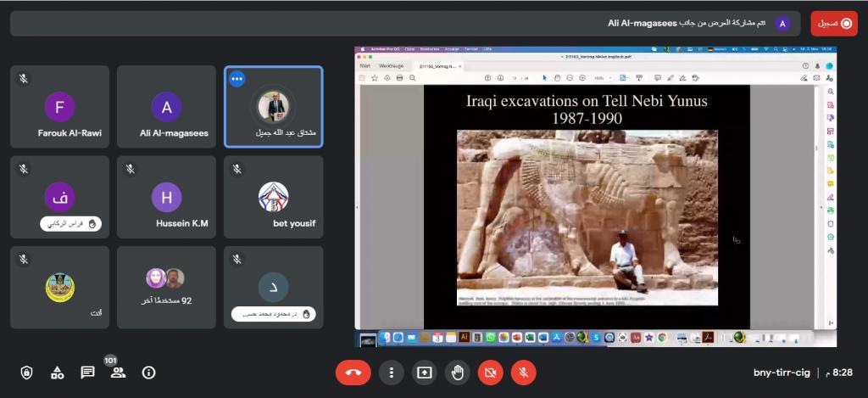Screen dimensions: 868x398
Task: Toggle raise hand in the bottom bar
Action: tap(458, 372)
